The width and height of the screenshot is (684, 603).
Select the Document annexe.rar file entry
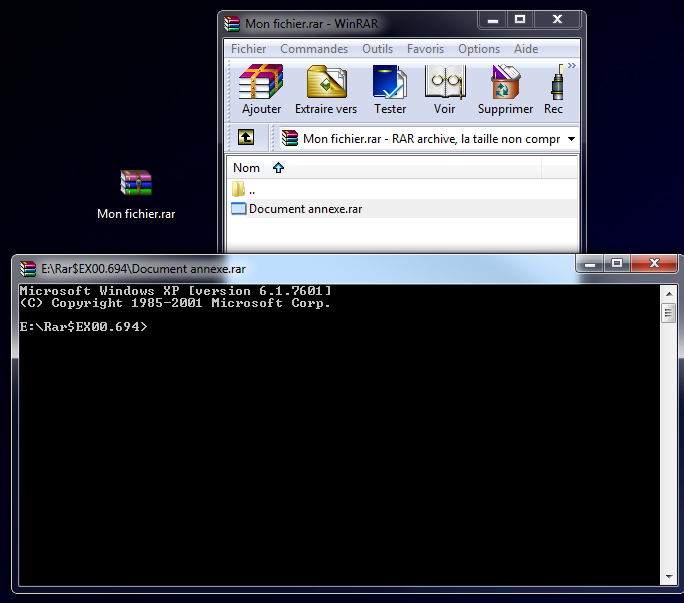[305, 209]
